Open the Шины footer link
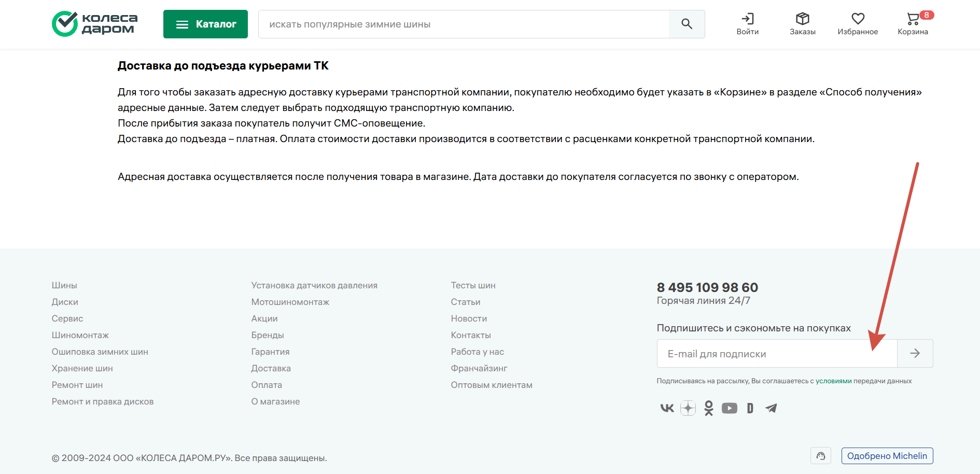Screen dimensions: 980x474 (x=64, y=285)
